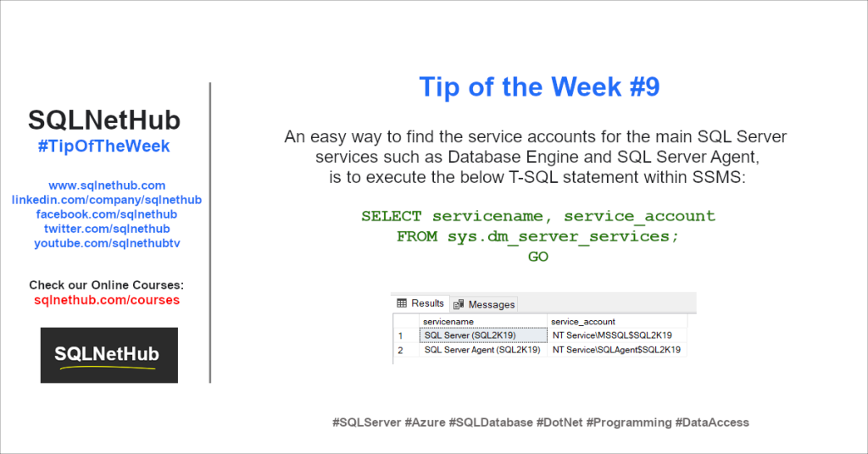Select the SQL Server (SQL2K19) cell
The image size is (868, 454).
click(482, 335)
